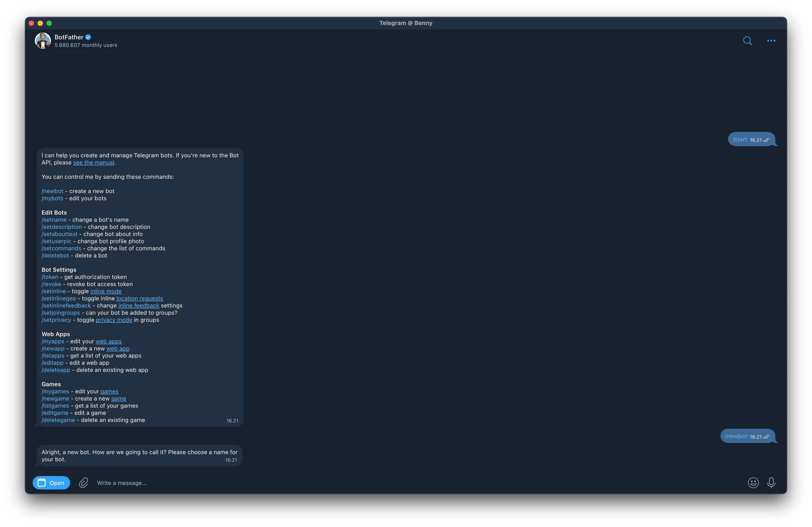Screen dimensions: 812x527
Task: Click the microphone voice message icon
Action: [771, 483]
